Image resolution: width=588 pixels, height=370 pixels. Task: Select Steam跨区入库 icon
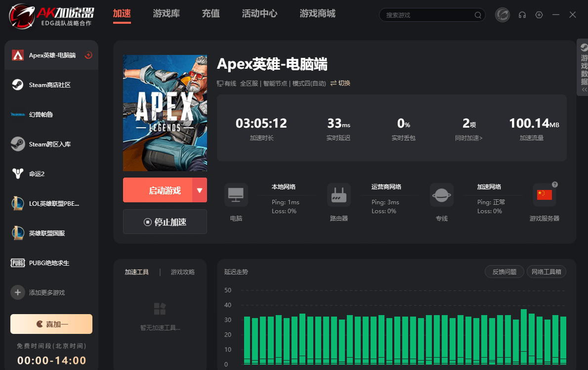(18, 144)
